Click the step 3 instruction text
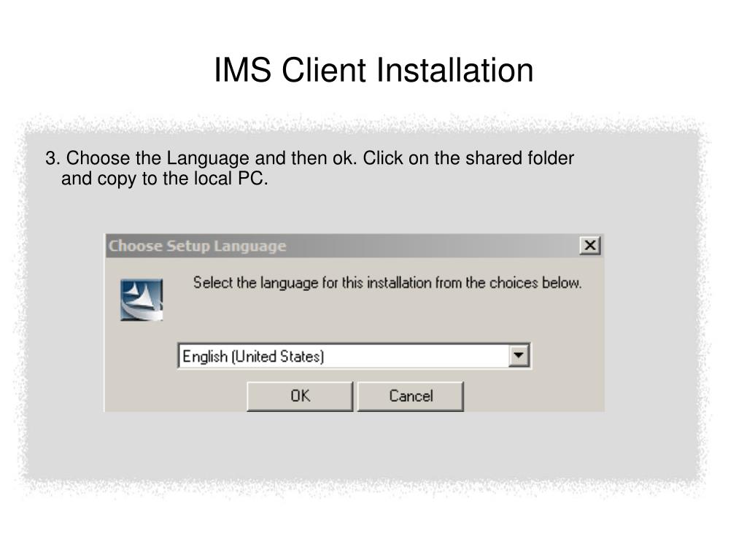This screenshot has height=560, width=747. point(309,168)
